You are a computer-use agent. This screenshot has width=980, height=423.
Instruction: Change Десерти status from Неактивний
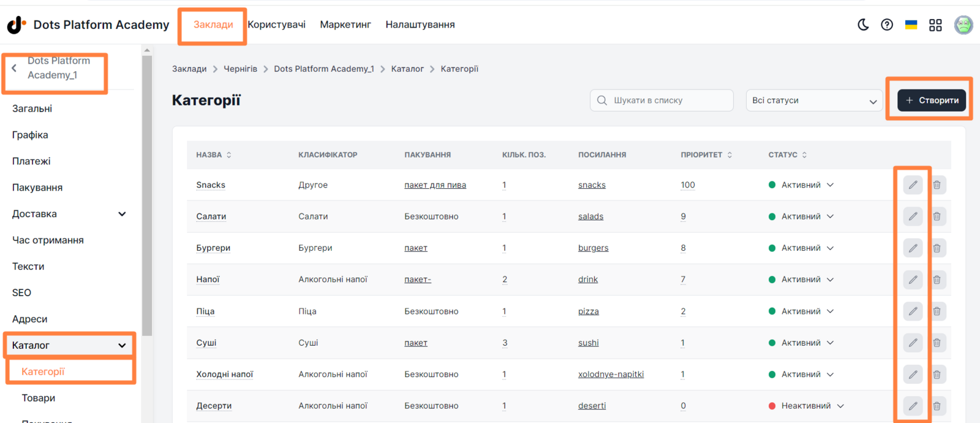[807, 406]
